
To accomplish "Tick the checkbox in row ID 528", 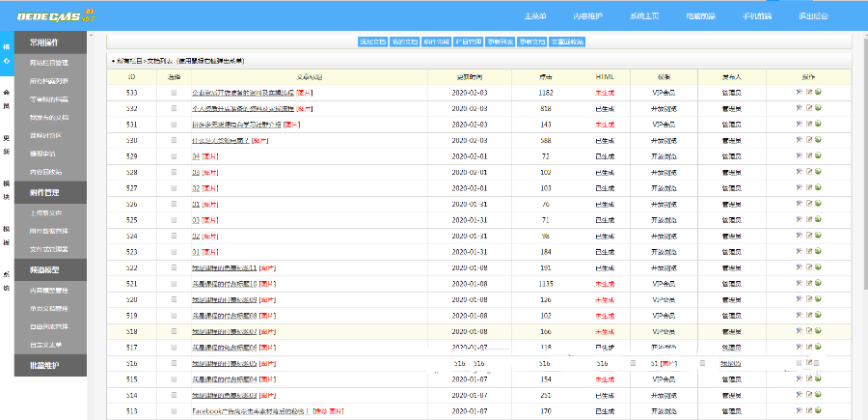I will (174, 172).
